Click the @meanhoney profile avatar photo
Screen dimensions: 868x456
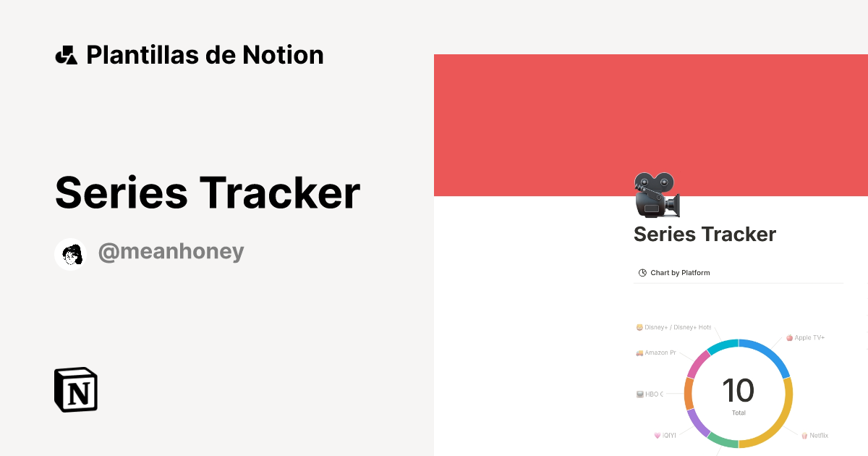tap(70, 253)
